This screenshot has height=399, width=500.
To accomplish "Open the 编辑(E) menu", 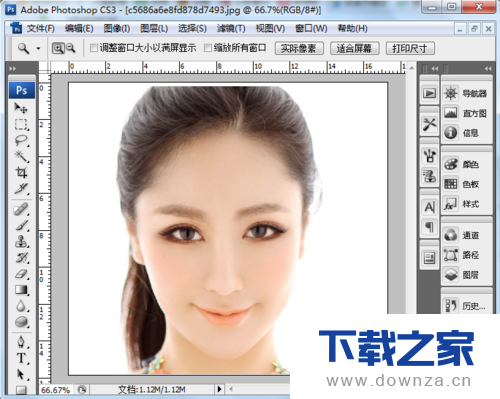I will click(x=79, y=29).
